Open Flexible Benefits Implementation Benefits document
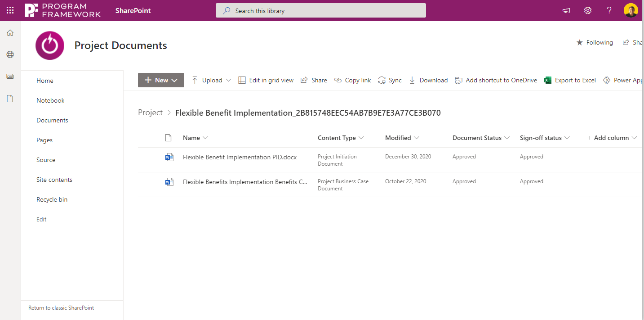The image size is (644, 320). point(245,182)
